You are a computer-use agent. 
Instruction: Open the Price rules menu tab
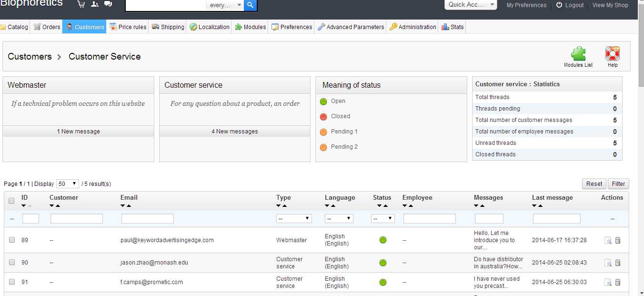tap(128, 27)
